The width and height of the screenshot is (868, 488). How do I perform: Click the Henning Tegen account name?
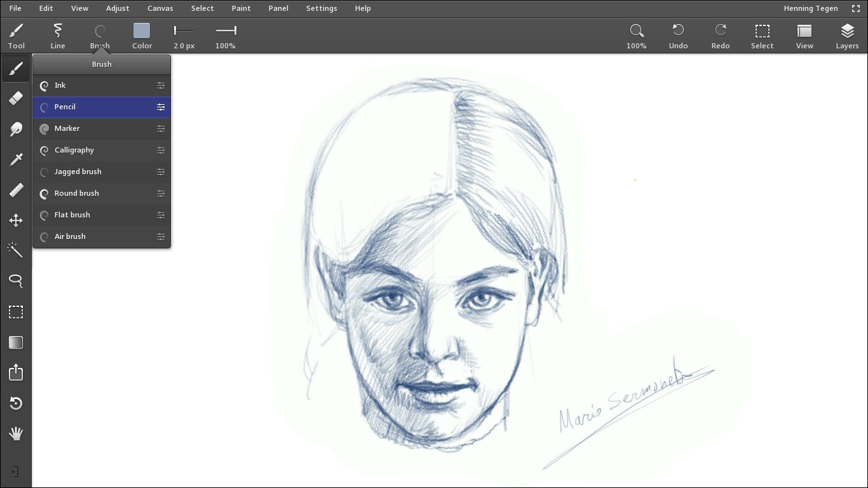click(811, 8)
